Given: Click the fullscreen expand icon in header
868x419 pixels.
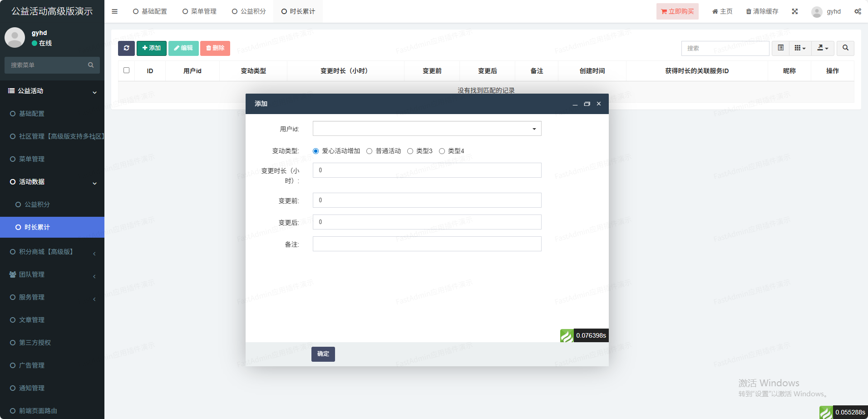Looking at the screenshot, I should pos(794,11).
